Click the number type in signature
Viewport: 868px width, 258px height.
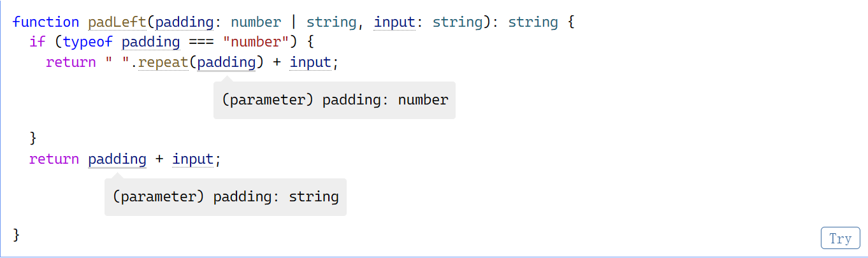coord(256,22)
